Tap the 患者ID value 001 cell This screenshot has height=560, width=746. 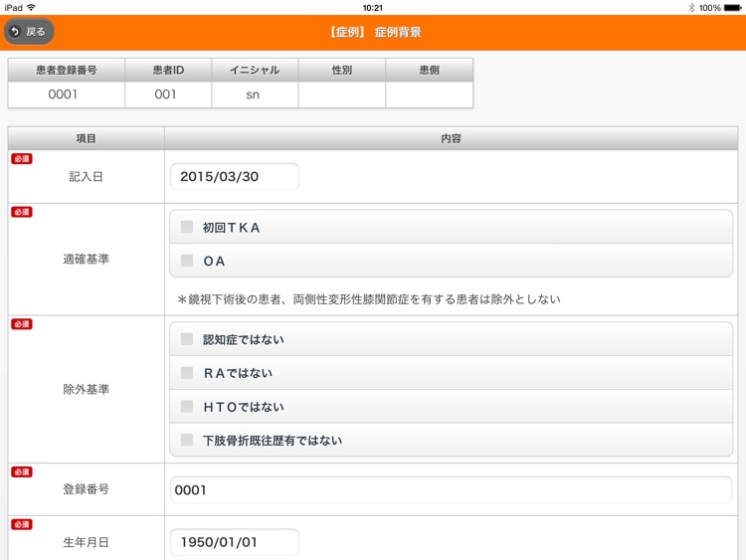(x=168, y=94)
